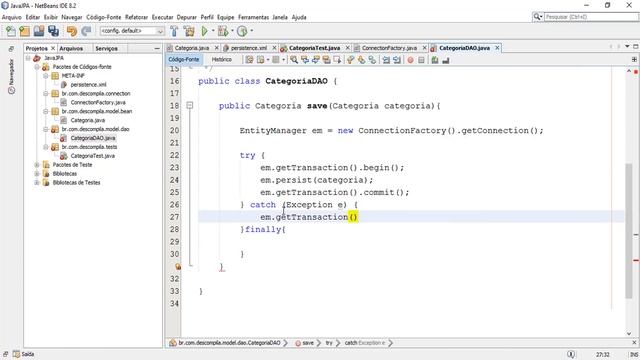Open the Arquivo menu

(11, 17)
